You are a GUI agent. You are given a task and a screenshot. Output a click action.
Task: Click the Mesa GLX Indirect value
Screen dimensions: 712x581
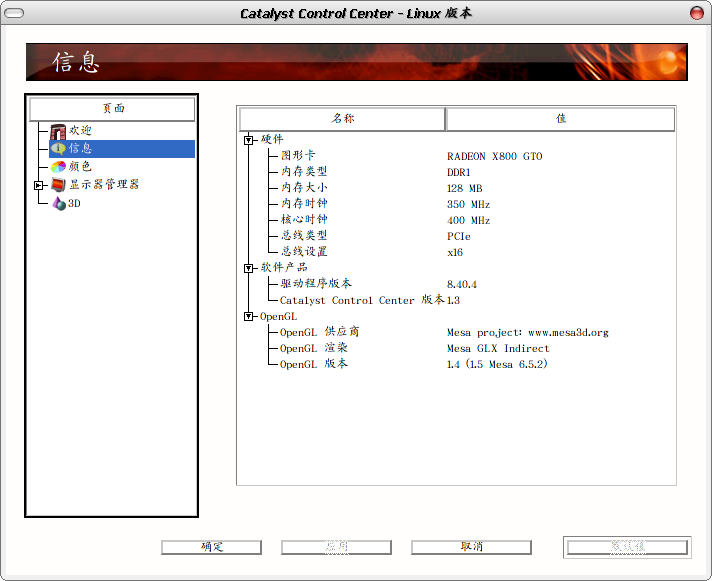point(498,349)
